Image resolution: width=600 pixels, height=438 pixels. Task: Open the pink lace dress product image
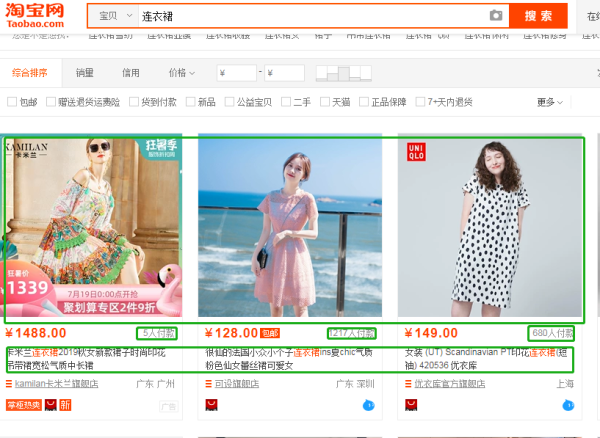click(290, 227)
